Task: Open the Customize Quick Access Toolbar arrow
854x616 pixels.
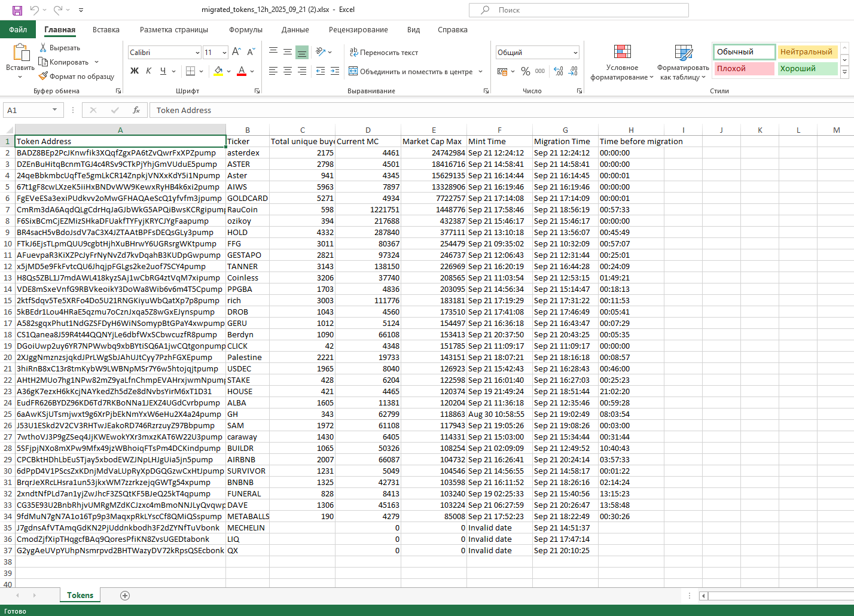Action: (81, 10)
